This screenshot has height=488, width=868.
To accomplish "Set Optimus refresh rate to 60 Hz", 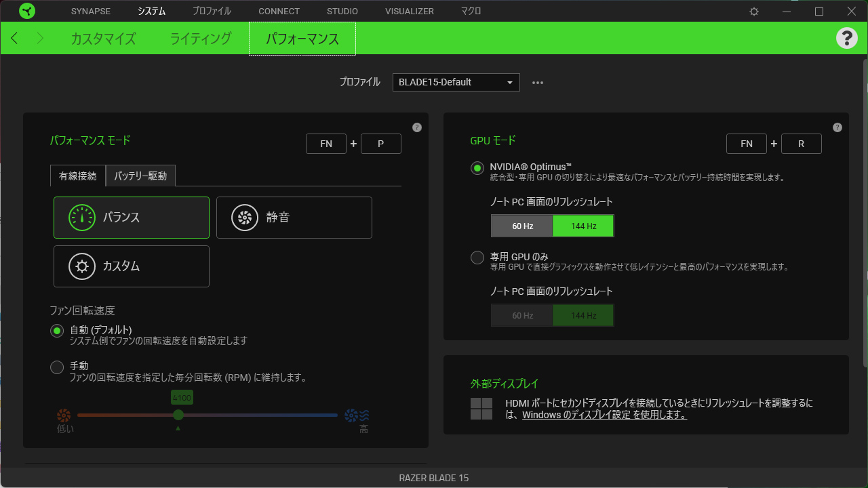I will click(522, 226).
